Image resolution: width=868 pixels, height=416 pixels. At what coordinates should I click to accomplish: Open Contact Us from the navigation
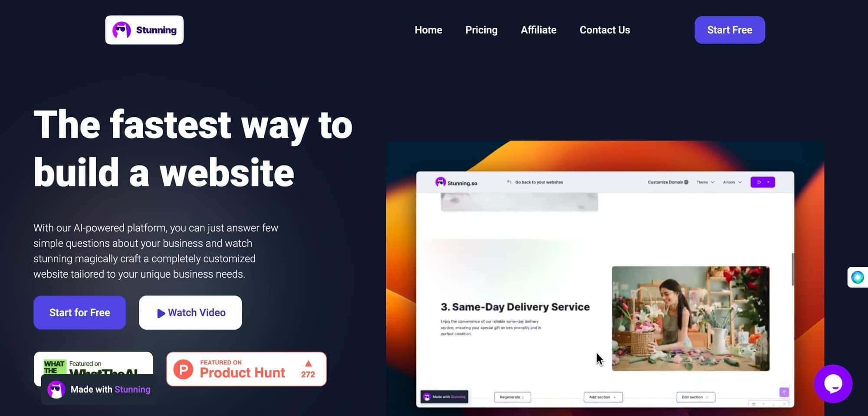click(605, 30)
